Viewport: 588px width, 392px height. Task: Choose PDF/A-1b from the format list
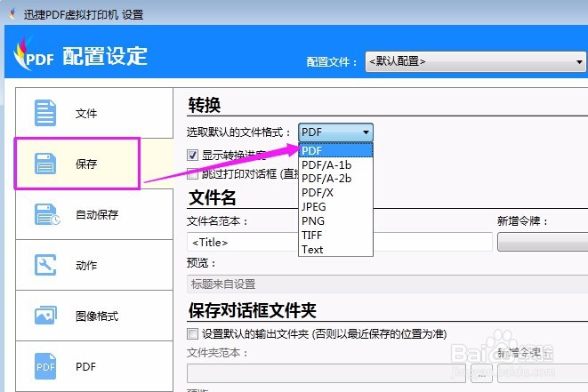click(x=335, y=165)
